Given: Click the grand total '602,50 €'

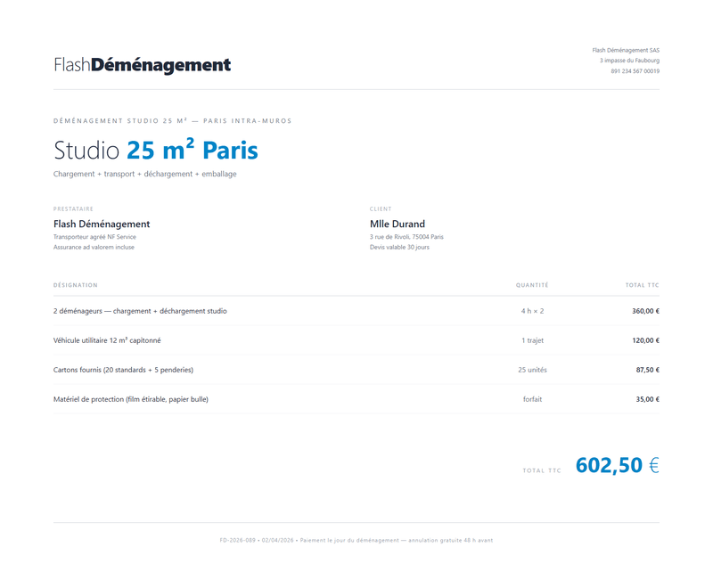Looking at the screenshot, I should 618,465.
